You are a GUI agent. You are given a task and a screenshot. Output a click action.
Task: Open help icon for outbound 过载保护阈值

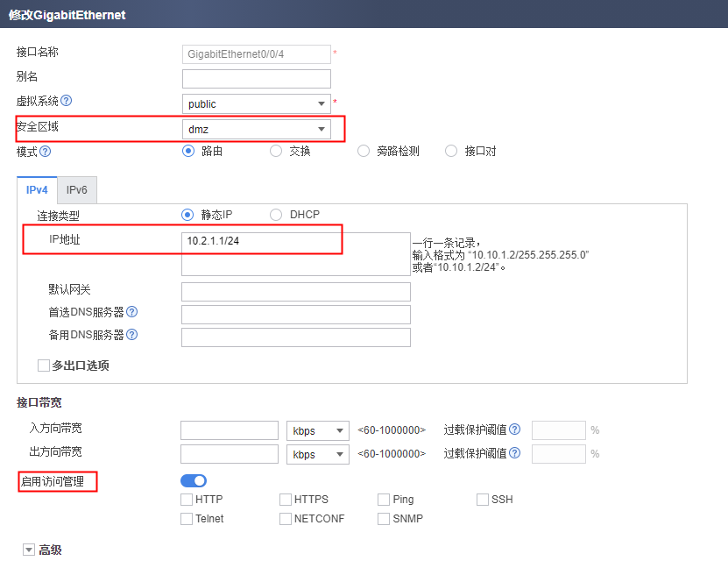click(514, 453)
